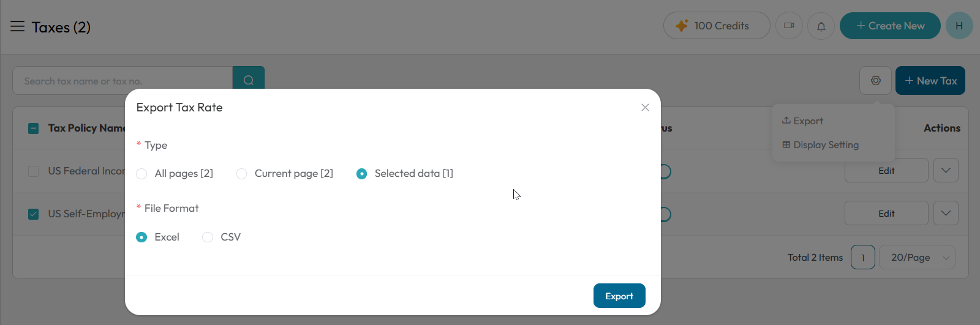Click the blue Export button

[x=619, y=296]
